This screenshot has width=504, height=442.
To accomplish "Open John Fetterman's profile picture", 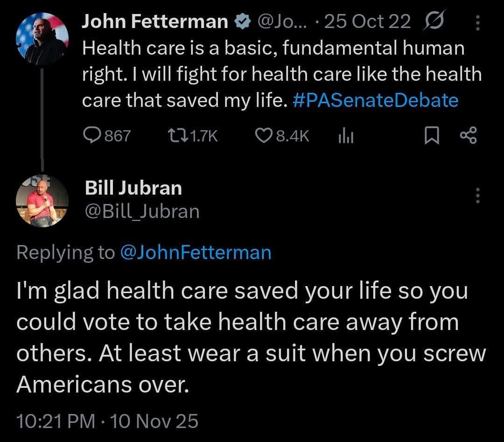I will [x=42, y=40].
